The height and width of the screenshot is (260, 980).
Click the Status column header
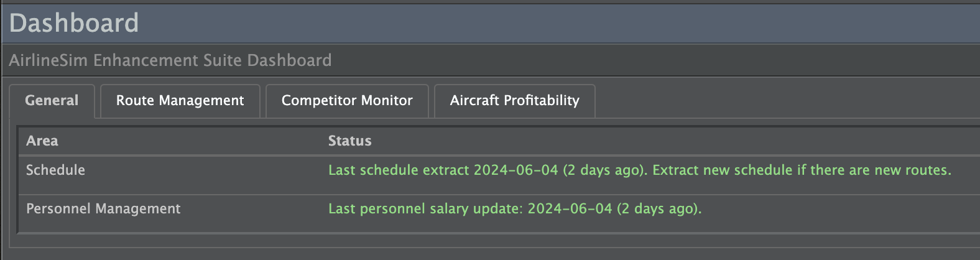pyautogui.click(x=349, y=141)
